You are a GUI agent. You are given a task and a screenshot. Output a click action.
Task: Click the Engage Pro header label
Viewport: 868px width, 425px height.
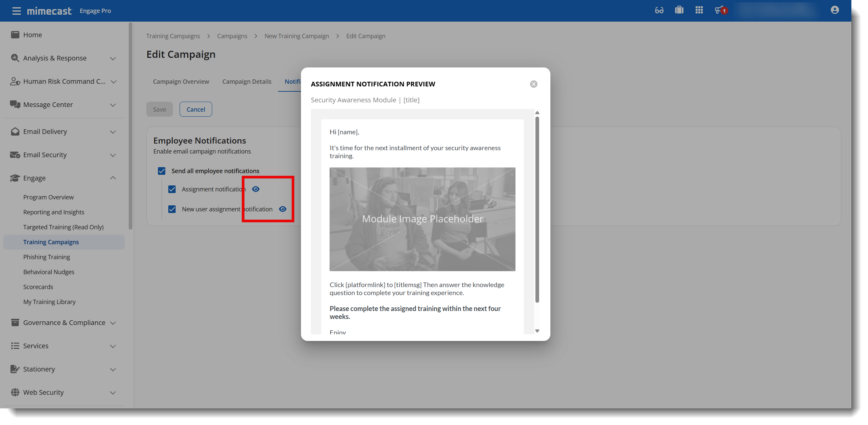coord(95,11)
